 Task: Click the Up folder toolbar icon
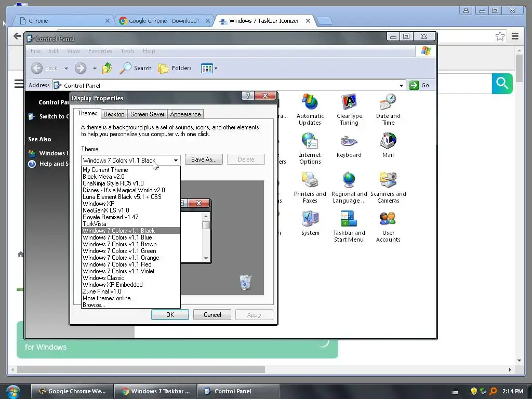107,68
